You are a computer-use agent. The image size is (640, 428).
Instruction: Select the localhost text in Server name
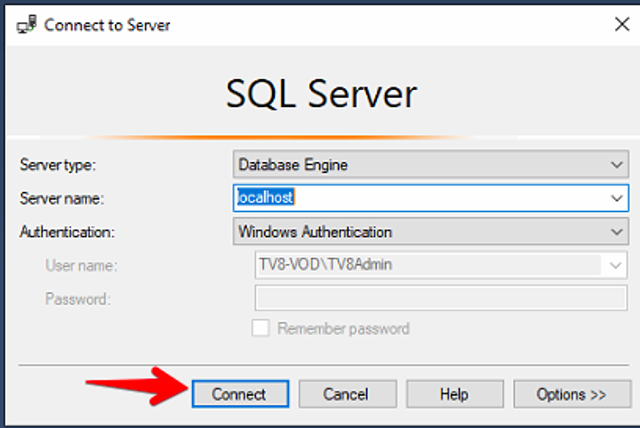point(265,197)
